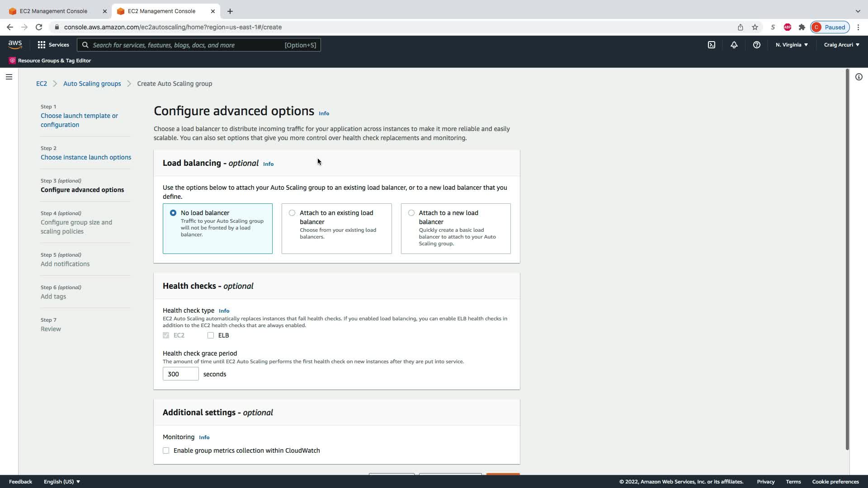This screenshot has height=488, width=868.
Task: Click the AWS logo home icon
Action: tap(15, 44)
